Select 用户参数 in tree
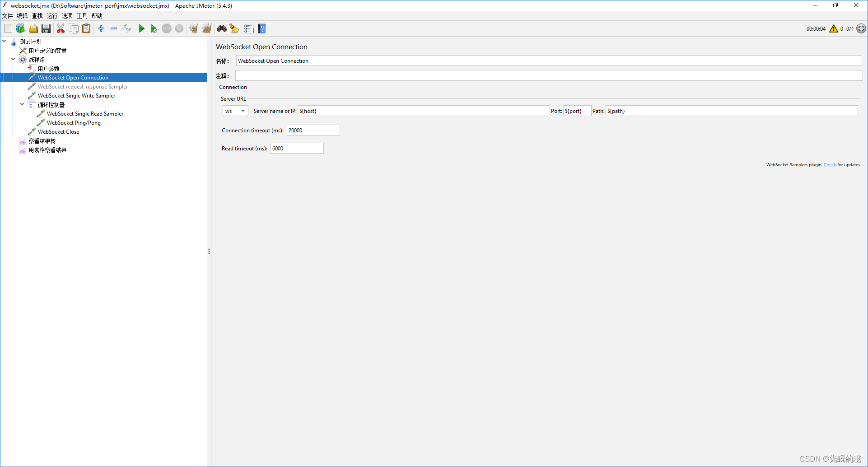Viewport: 868px width, 467px height. pos(48,69)
